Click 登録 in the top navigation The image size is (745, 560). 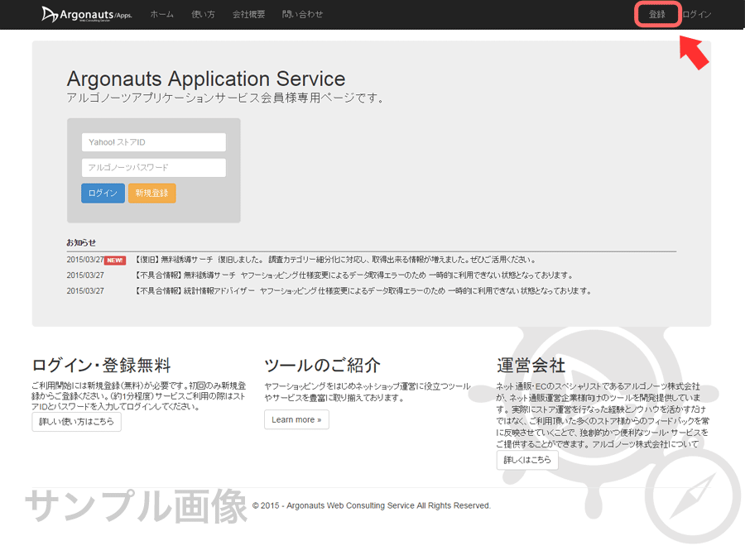tap(657, 14)
